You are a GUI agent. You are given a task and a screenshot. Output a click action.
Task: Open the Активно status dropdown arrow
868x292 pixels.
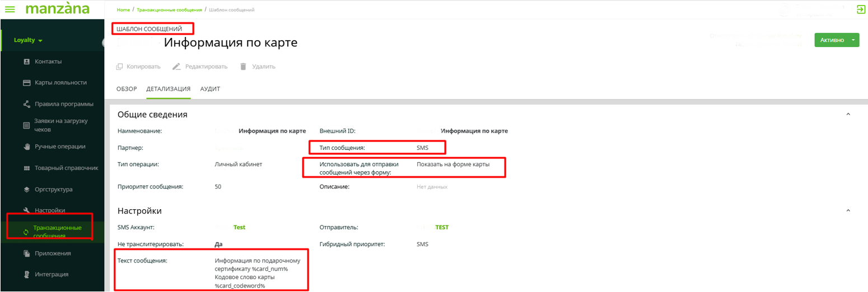(x=853, y=40)
